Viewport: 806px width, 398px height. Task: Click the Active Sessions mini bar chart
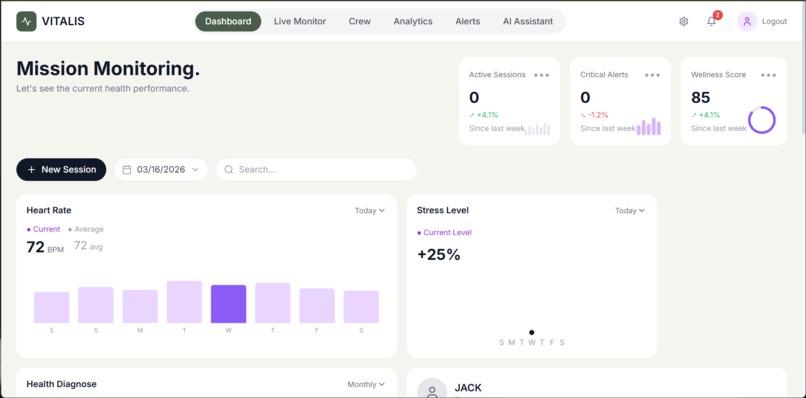538,129
